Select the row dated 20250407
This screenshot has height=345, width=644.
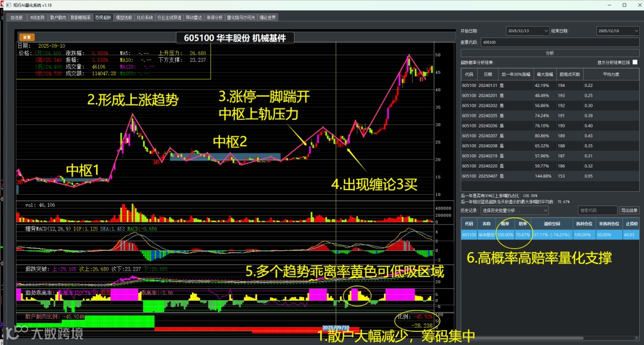point(550,176)
